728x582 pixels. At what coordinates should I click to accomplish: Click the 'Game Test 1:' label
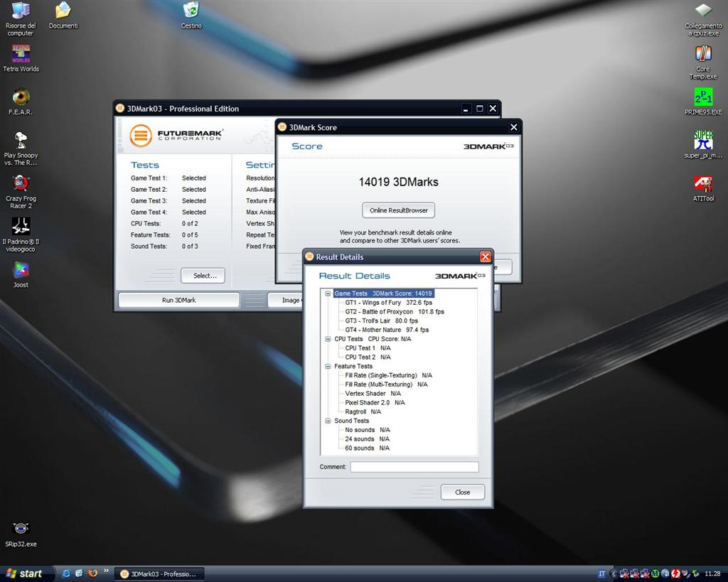tap(149, 178)
